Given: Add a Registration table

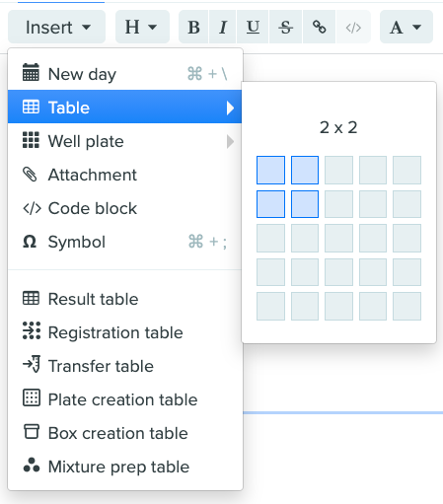Looking at the screenshot, I should (x=124, y=332).
